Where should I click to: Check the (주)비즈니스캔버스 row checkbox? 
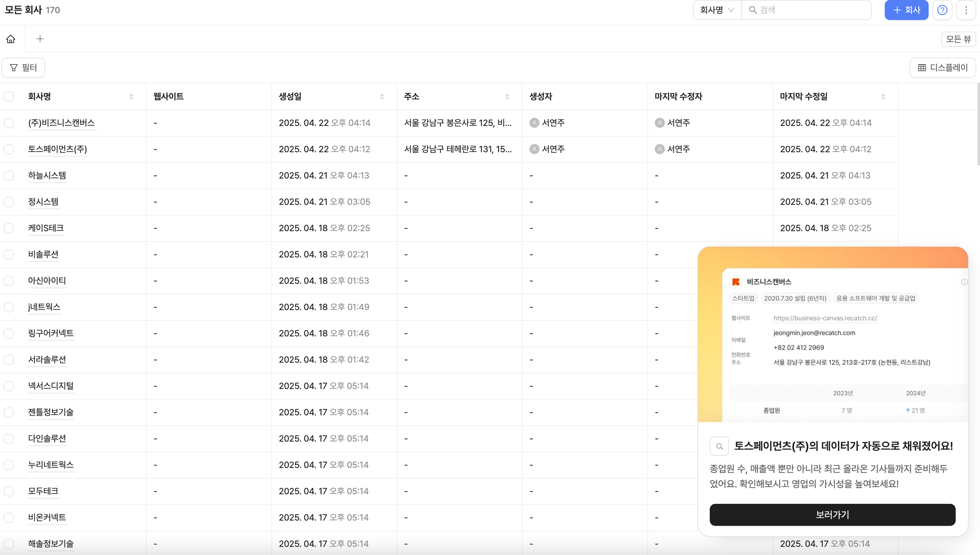click(x=9, y=123)
